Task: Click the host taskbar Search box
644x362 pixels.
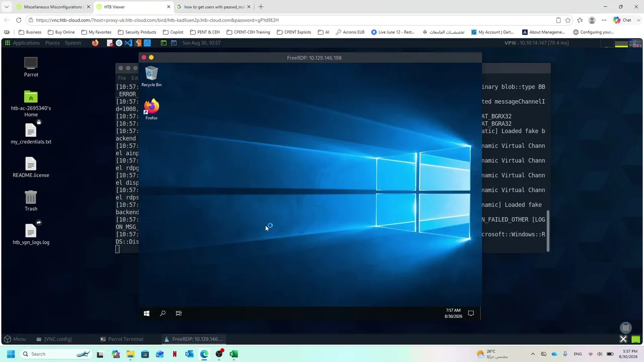Action: 55,354
